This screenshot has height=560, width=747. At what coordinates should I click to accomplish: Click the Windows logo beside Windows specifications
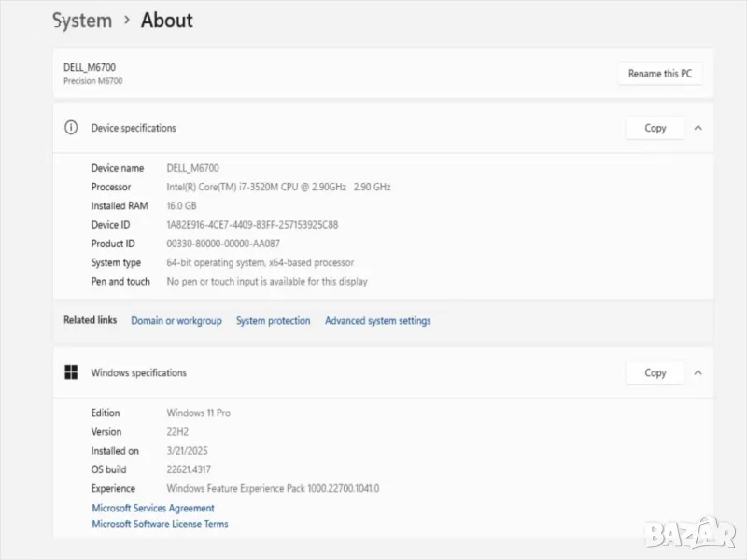71,372
